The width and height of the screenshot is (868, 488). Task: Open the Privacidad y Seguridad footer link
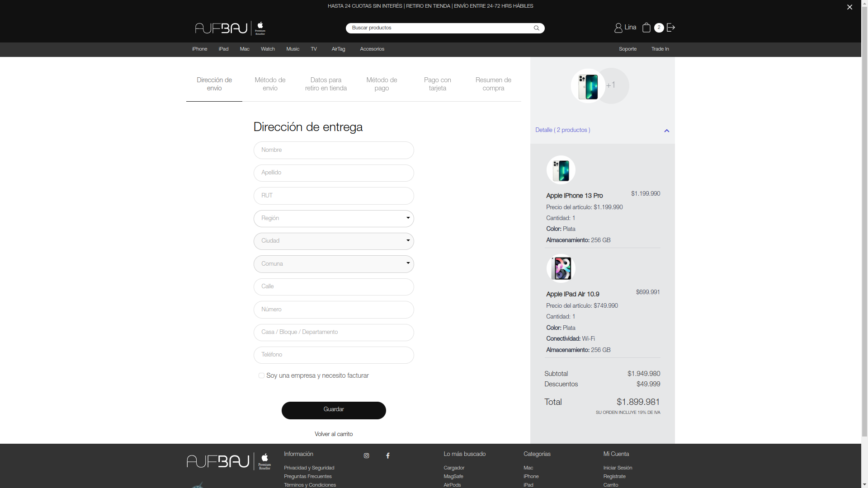click(309, 468)
